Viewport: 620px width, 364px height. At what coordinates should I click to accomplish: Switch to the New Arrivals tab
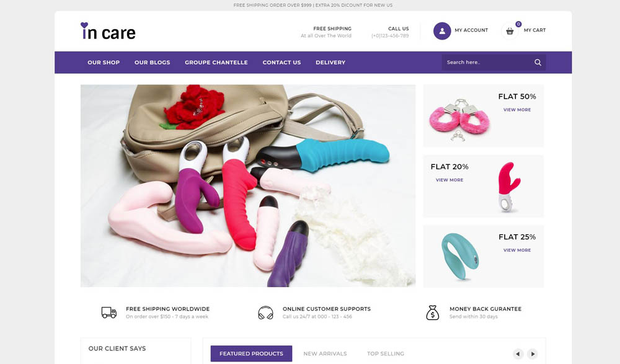pos(325,353)
